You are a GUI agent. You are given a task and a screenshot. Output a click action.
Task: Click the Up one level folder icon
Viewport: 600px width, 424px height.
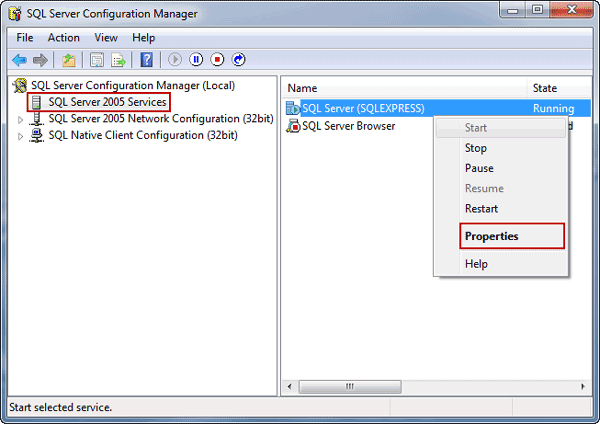click(x=69, y=60)
